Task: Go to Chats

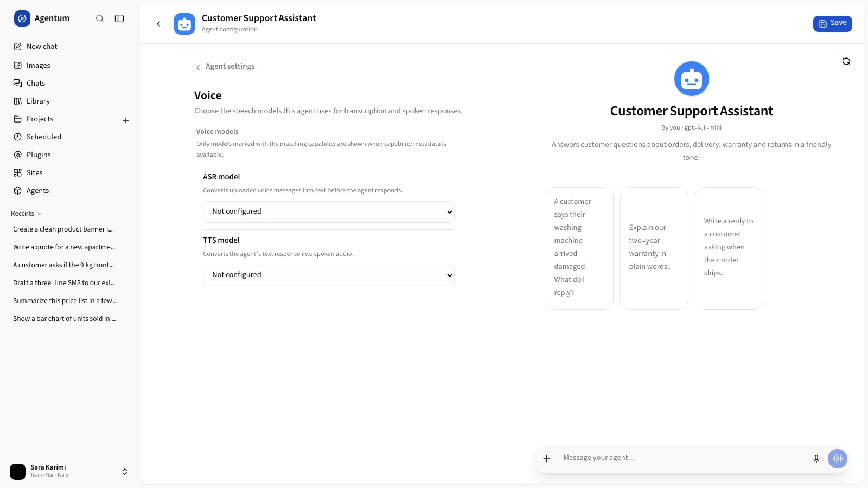Action: click(69, 83)
